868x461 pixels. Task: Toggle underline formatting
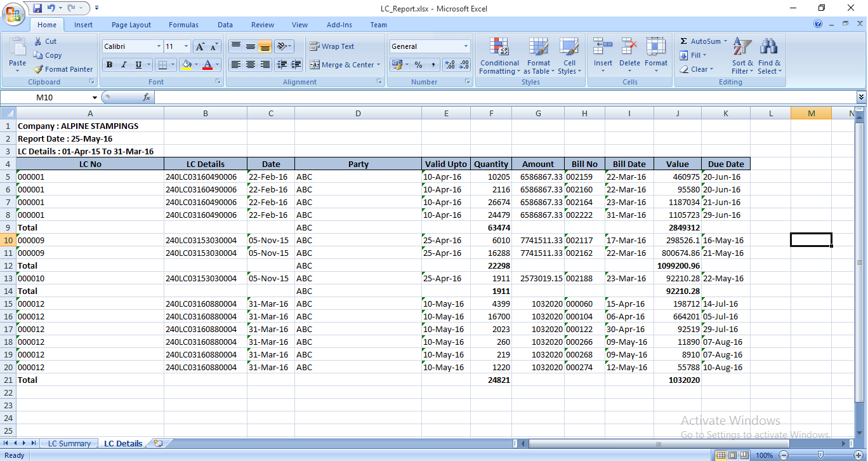click(138, 65)
